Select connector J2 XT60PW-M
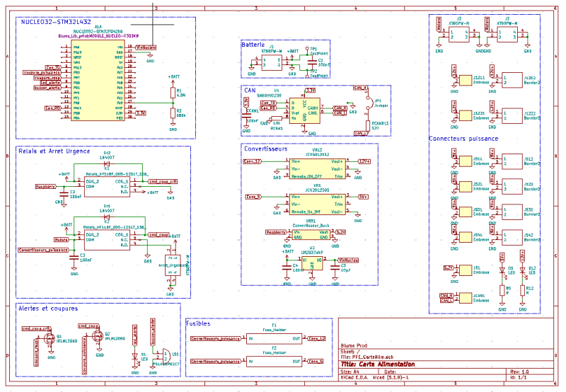 [458, 34]
